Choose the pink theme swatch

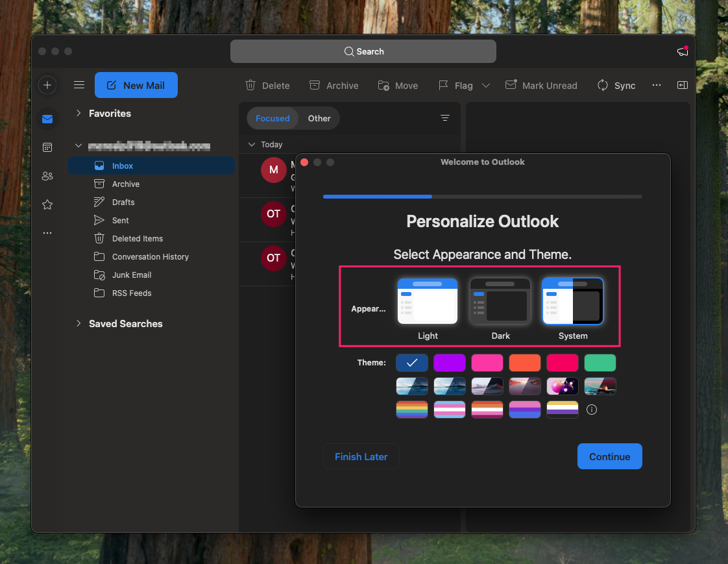(x=487, y=363)
